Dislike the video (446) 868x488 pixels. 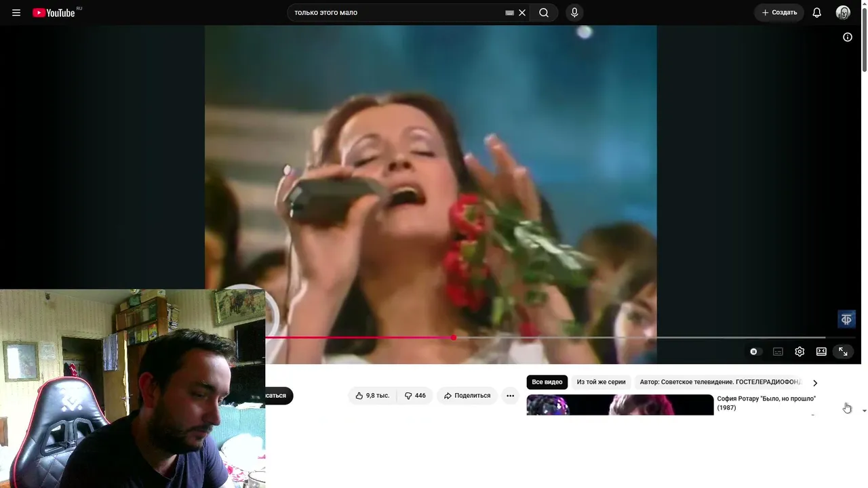pos(415,396)
